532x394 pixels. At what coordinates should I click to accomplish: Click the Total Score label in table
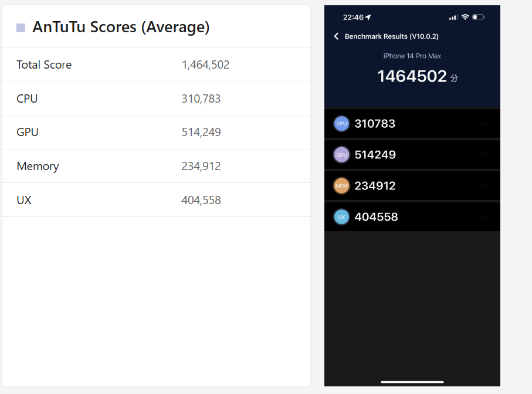coord(44,64)
